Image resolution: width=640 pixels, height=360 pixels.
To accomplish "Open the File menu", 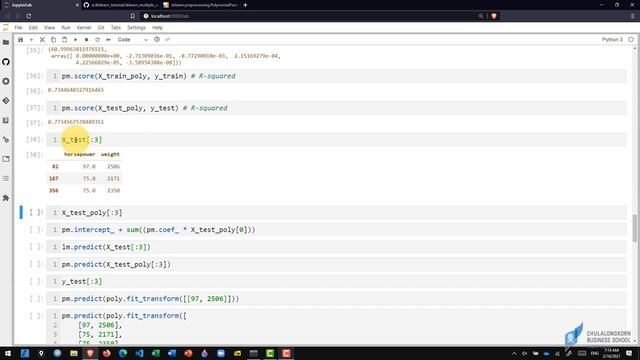I will pyautogui.click(x=18, y=28).
